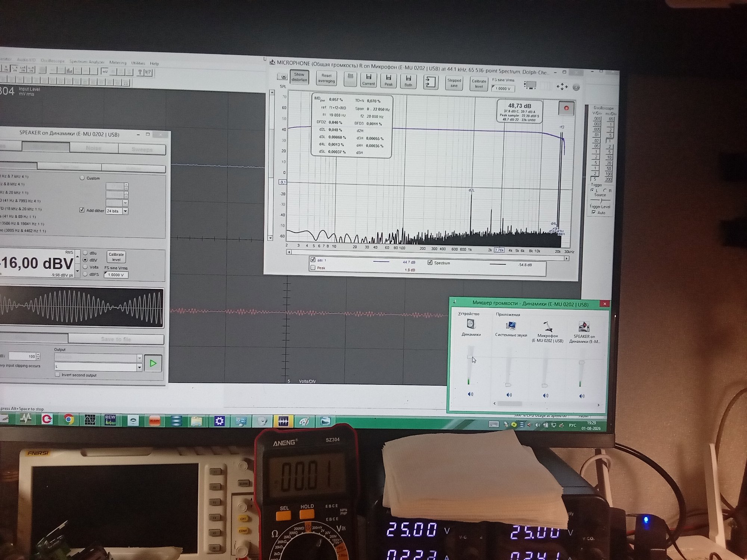Image resolution: width=747 pixels, height=560 pixels.
Task: Click the keyboard icon in the system tray
Action: coord(494,424)
